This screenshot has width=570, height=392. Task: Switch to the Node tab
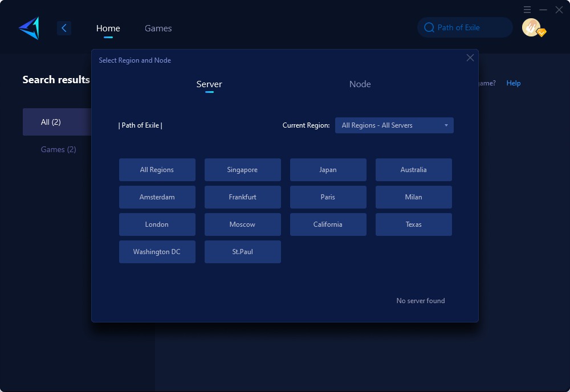pos(360,84)
